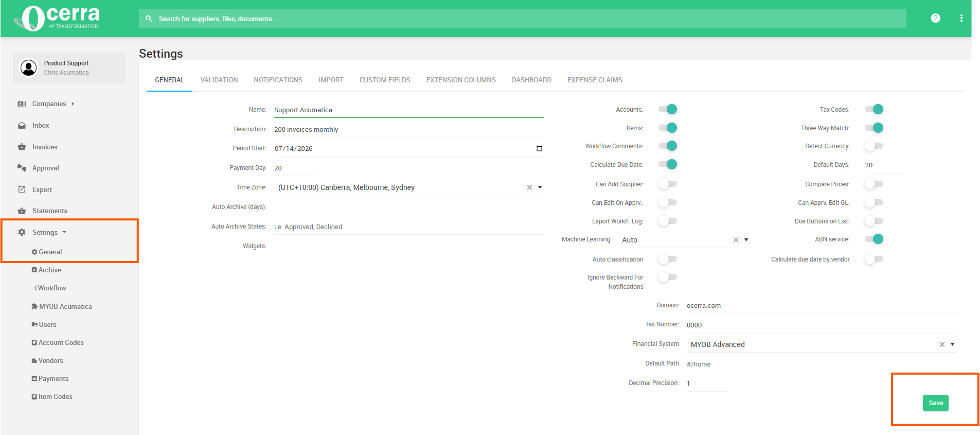Click the Product Support user avatar
980x435 pixels.
point(28,67)
